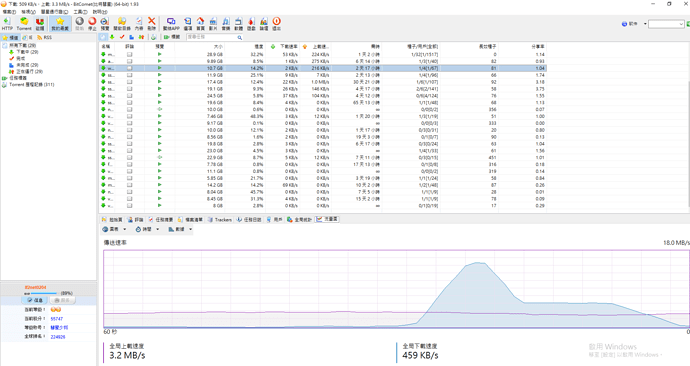This screenshot has height=366, width=690.
Task: Click the house home page icon
Action: 200,23
